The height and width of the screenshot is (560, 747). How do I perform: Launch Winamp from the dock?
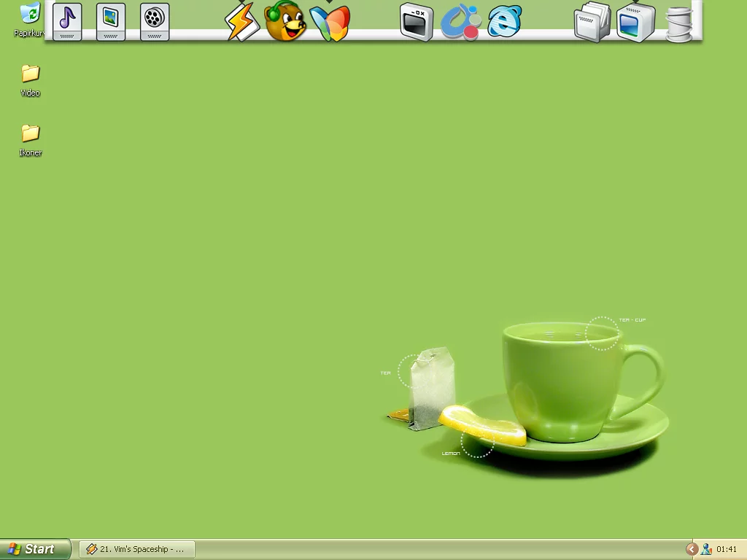pos(241,22)
